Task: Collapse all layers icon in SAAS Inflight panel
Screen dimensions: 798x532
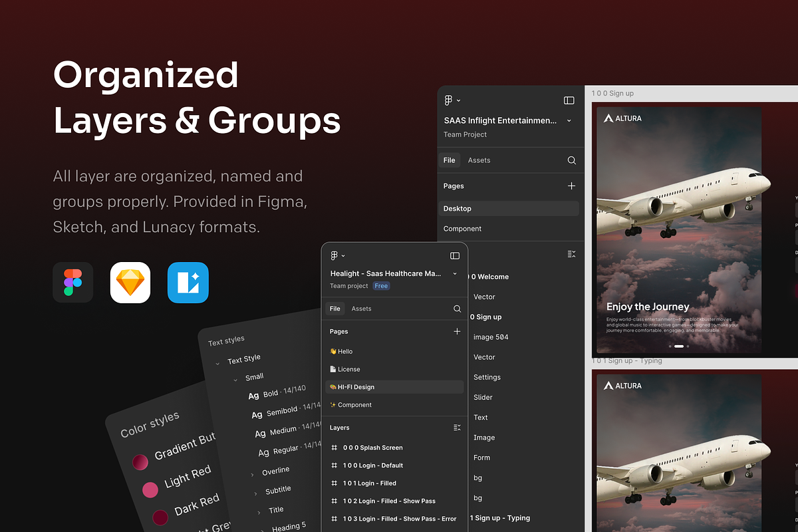Action: (x=571, y=254)
